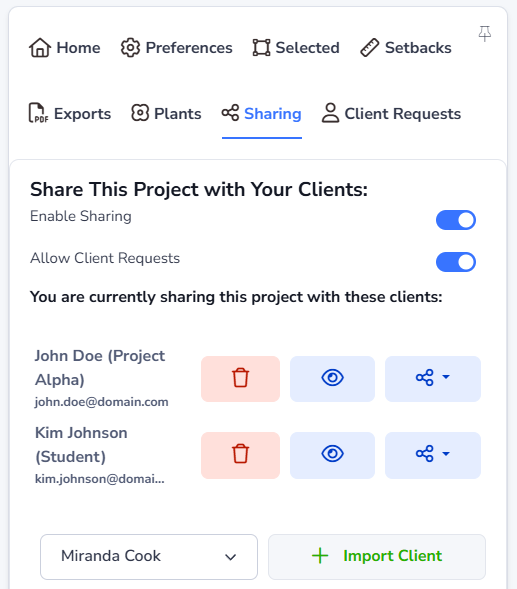The image size is (517, 589).
Task: Delete John Doe with the trash icon
Action: (x=240, y=379)
